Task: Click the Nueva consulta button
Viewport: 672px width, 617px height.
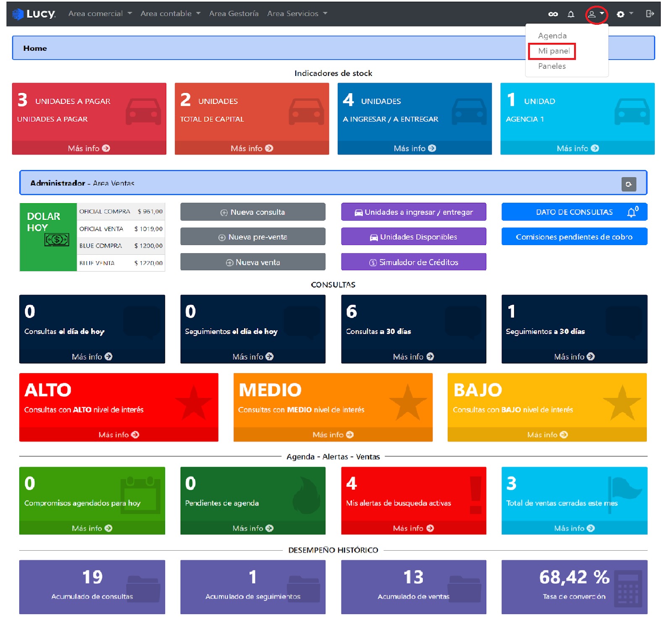Action: (253, 212)
